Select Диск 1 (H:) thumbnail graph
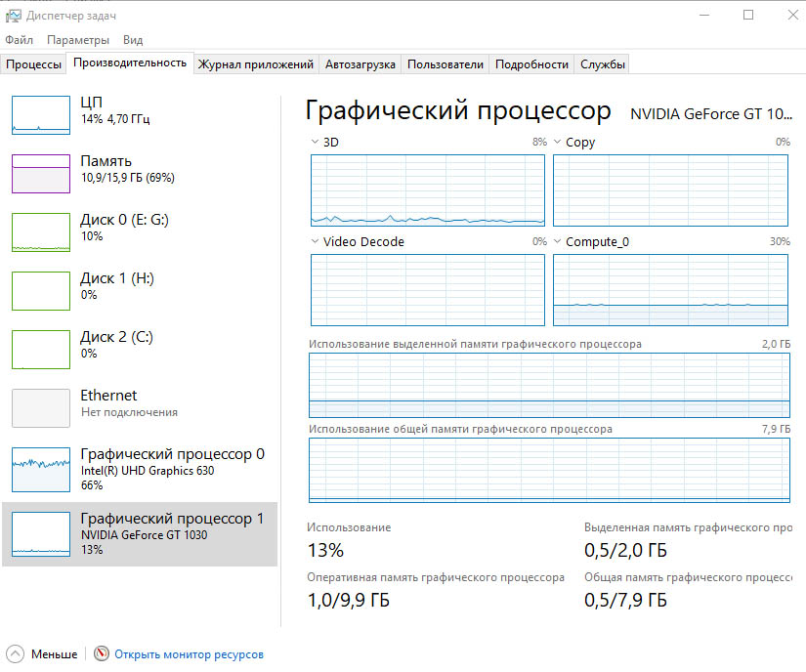 pos(41,291)
